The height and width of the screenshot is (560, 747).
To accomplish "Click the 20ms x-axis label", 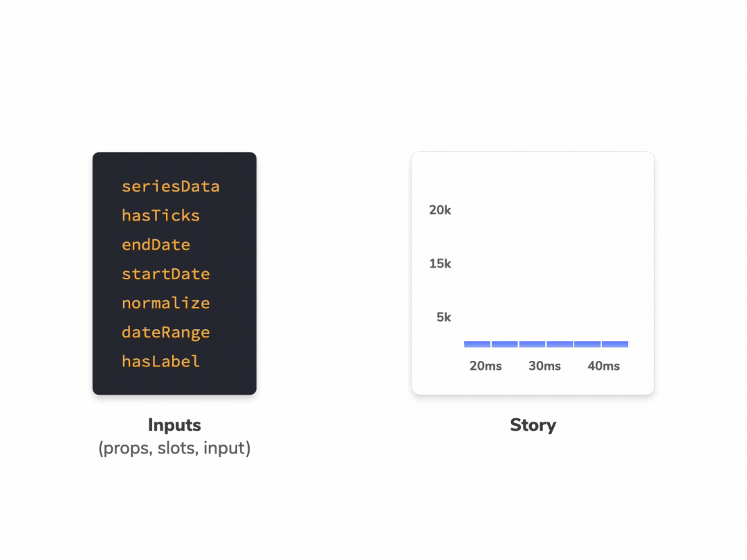I will (x=486, y=366).
